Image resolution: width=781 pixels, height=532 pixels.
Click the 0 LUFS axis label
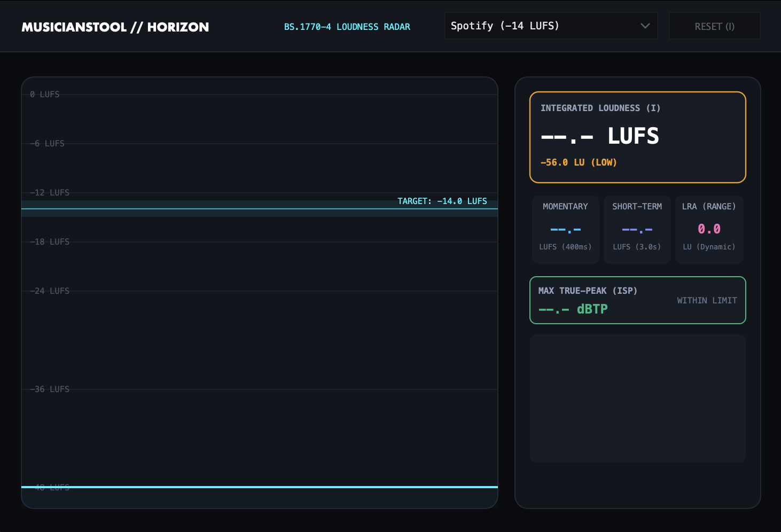coord(45,95)
